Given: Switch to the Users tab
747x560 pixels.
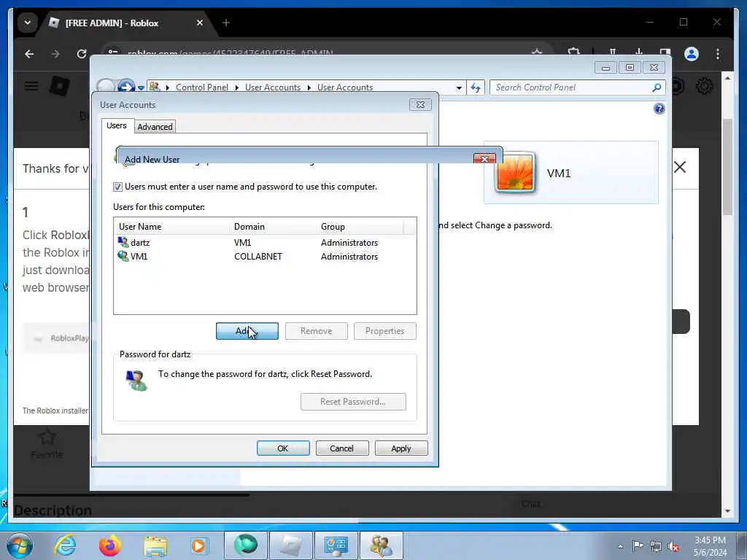Looking at the screenshot, I should (x=117, y=125).
